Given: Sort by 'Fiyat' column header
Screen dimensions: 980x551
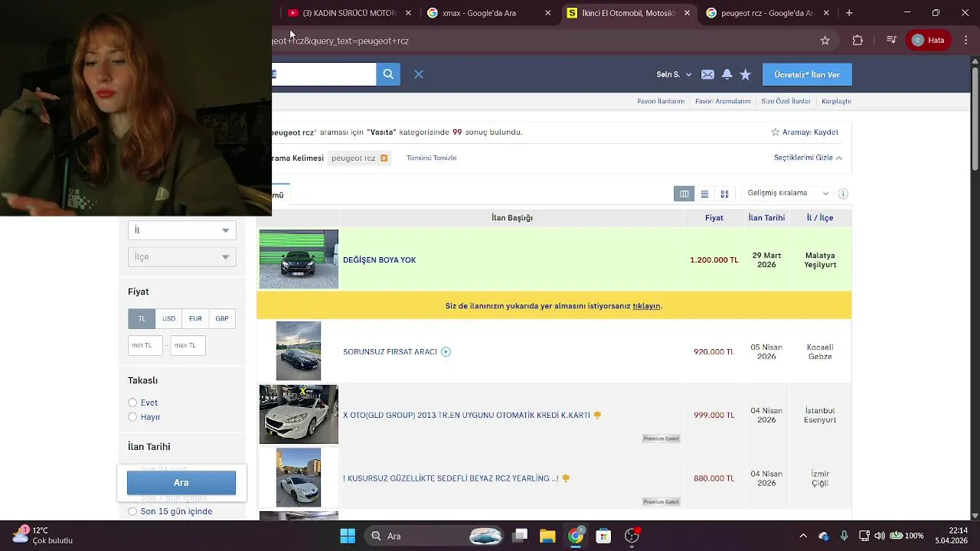Looking at the screenshot, I should click(x=714, y=218).
